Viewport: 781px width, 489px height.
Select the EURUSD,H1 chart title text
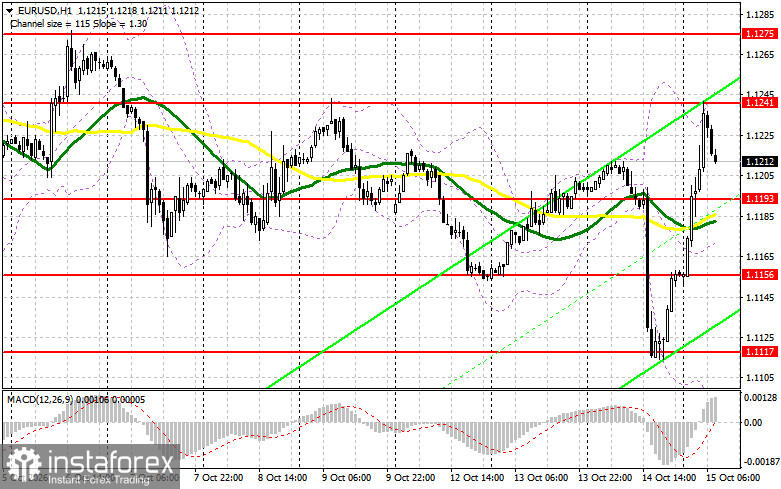point(44,10)
